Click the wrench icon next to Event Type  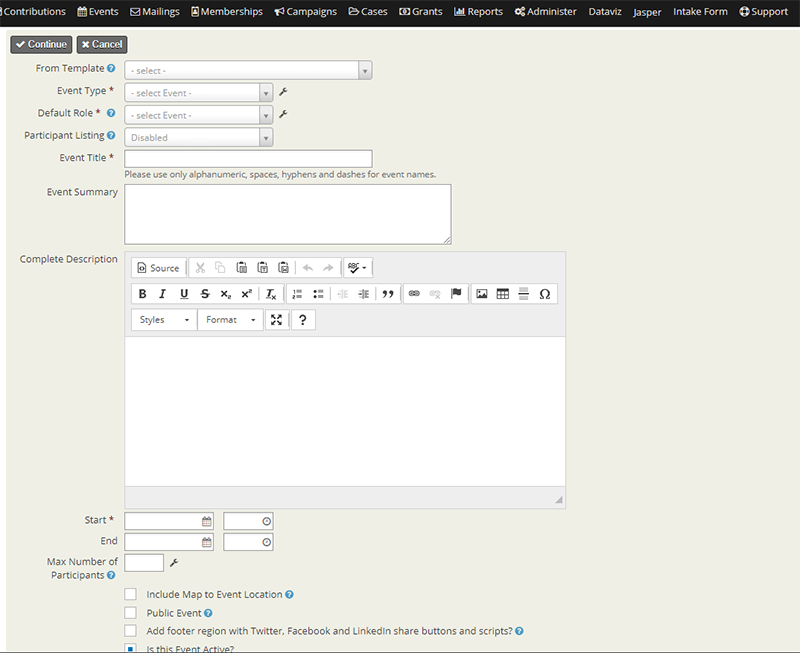click(283, 90)
